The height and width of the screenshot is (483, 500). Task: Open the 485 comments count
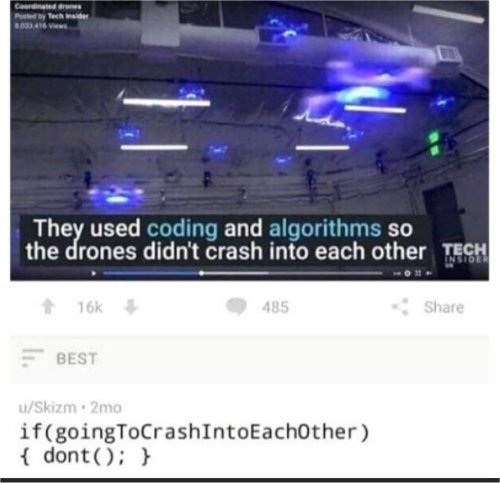[275, 307]
